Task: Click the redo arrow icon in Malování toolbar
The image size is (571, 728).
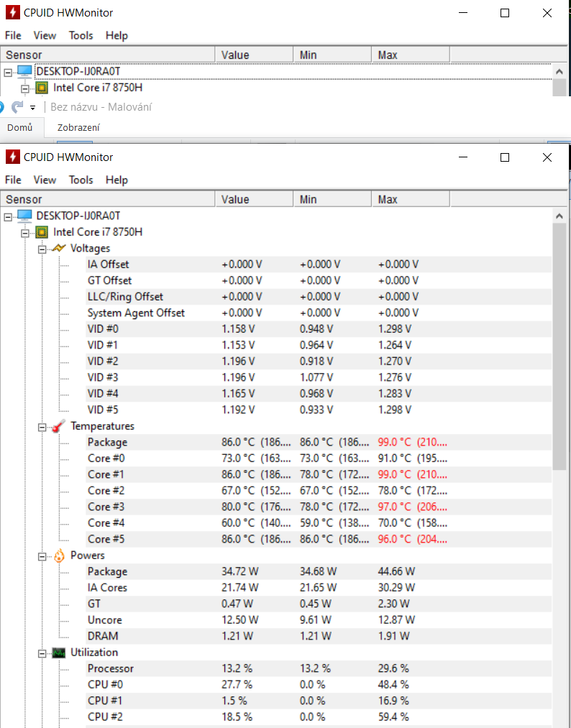Action: 17,107
